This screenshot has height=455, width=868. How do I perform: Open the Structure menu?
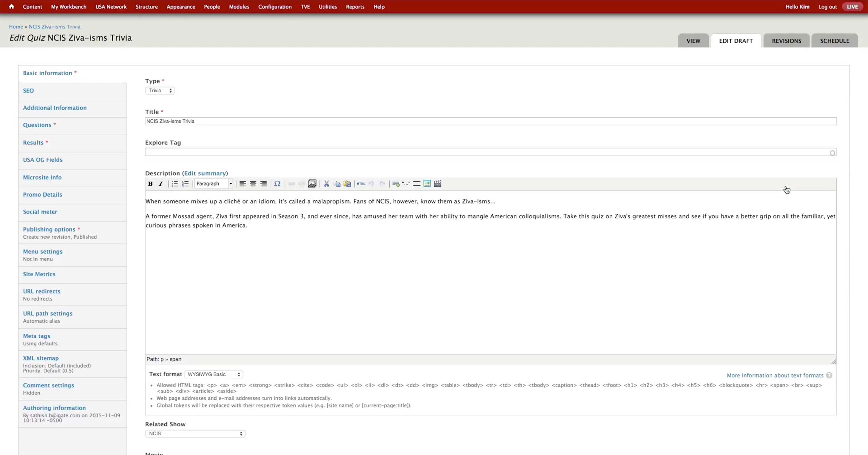146,7
